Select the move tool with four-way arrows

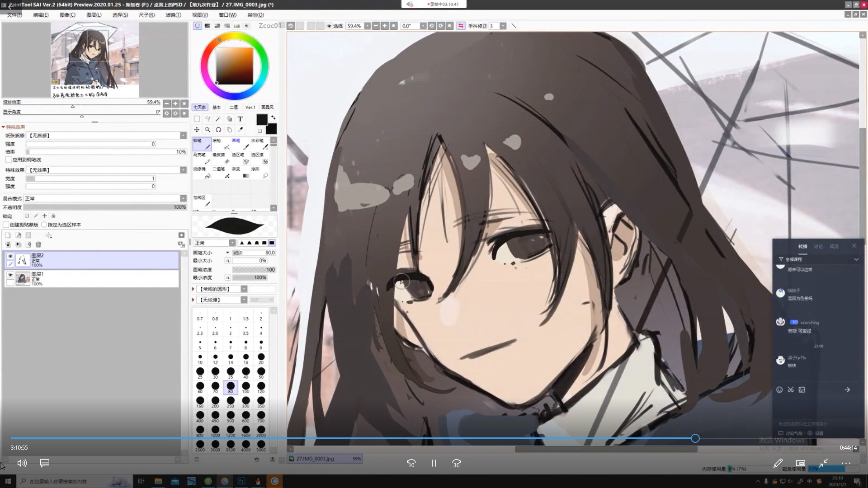coord(197,130)
